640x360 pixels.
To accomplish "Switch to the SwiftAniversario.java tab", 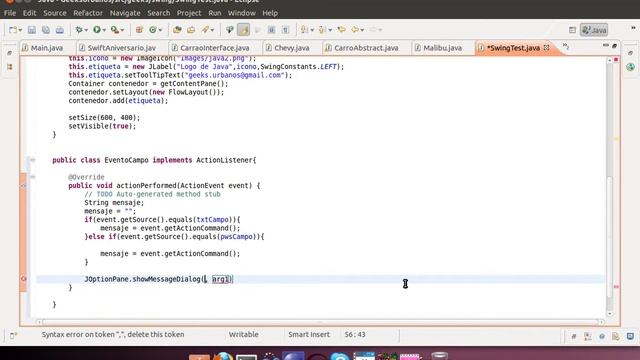I will click(122, 48).
